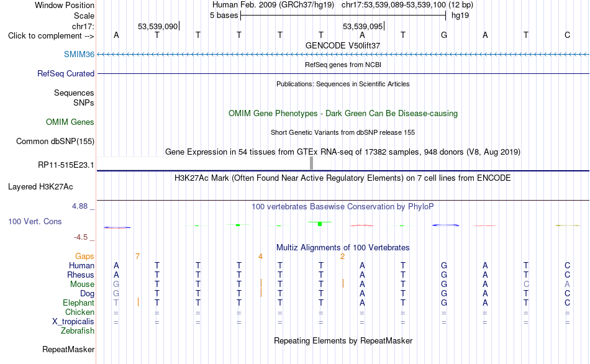Click the Gaps row label
The image size is (590, 364).
(84, 257)
